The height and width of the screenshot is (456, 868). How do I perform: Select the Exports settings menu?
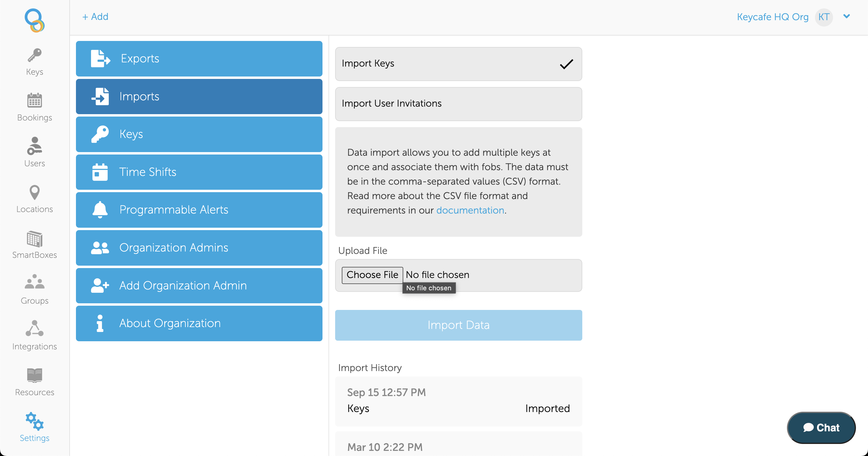click(x=199, y=59)
